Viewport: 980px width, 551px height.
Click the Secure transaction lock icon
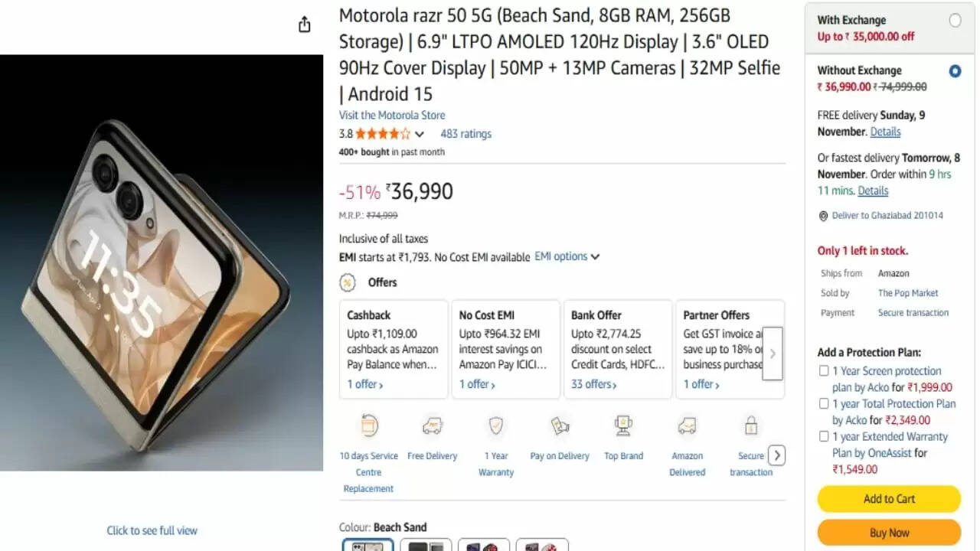(x=751, y=425)
